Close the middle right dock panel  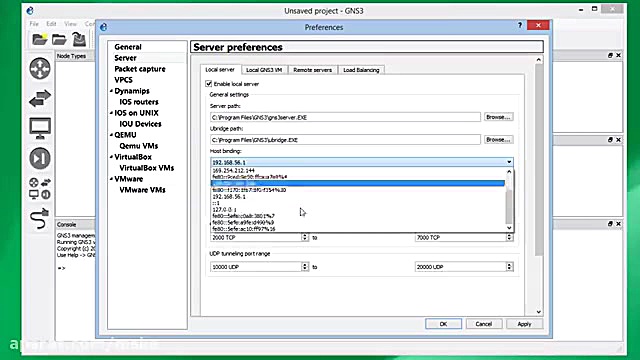(x=618, y=140)
